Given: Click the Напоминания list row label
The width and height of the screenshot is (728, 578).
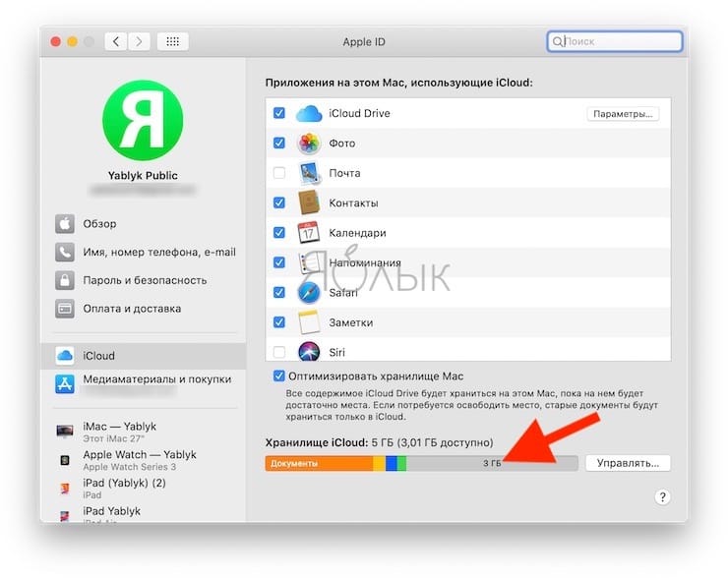Looking at the screenshot, I should pos(365,262).
